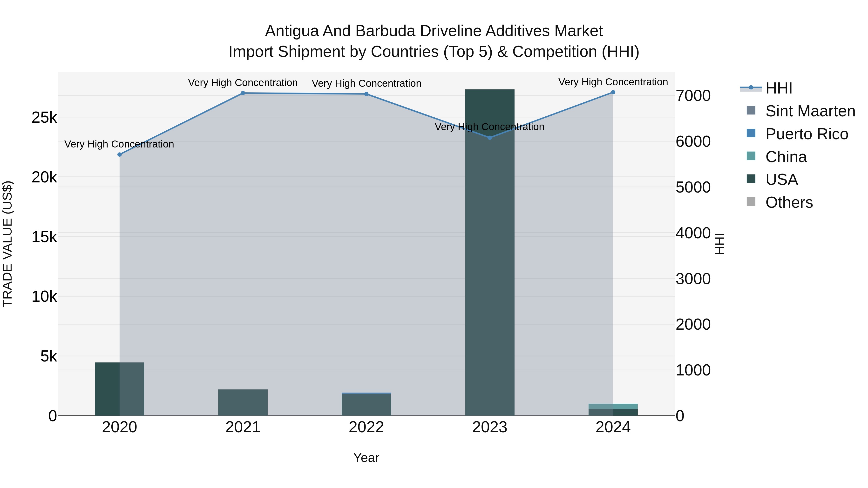Select the 2022 HHI data point
Viewport: 868px width, 488px height.
coord(366,94)
